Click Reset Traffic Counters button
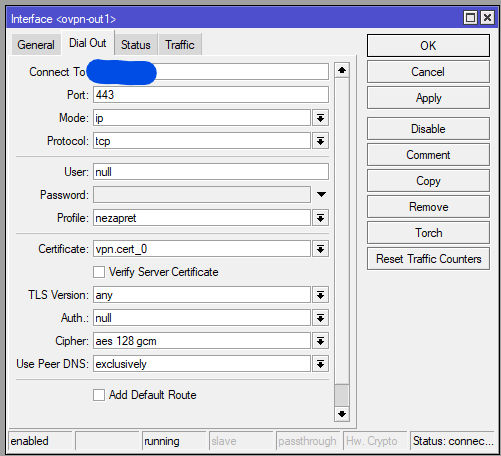 tap(428, 259)
